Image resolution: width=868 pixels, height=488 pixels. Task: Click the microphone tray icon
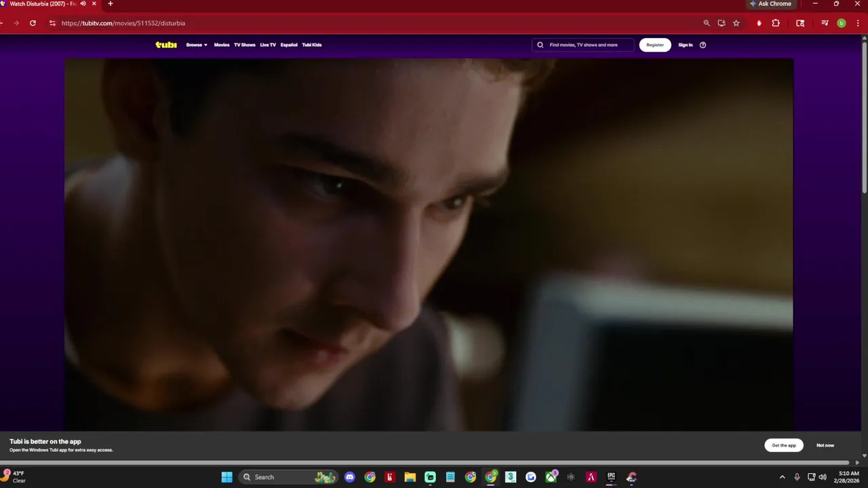[x=797, y=477]
